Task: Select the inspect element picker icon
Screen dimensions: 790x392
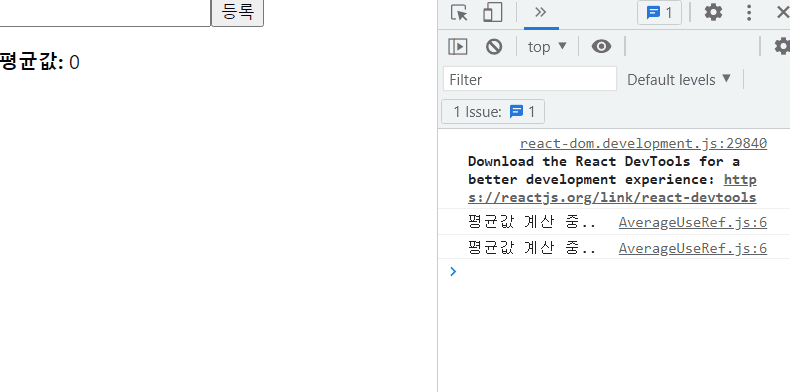Action: pyautogui.click(x=459, y=13)
